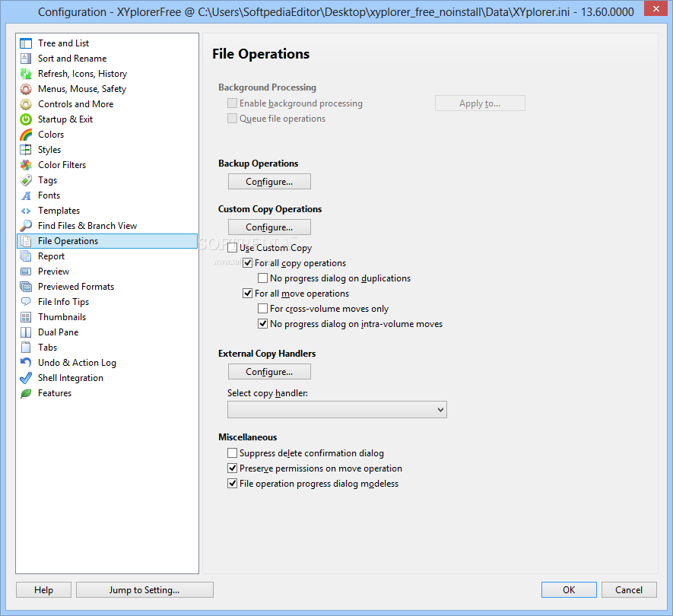Screen dimensions: 673x616
Task: Enable the Use Custom Copy checkbox
Action: click(x=232, y=248)
